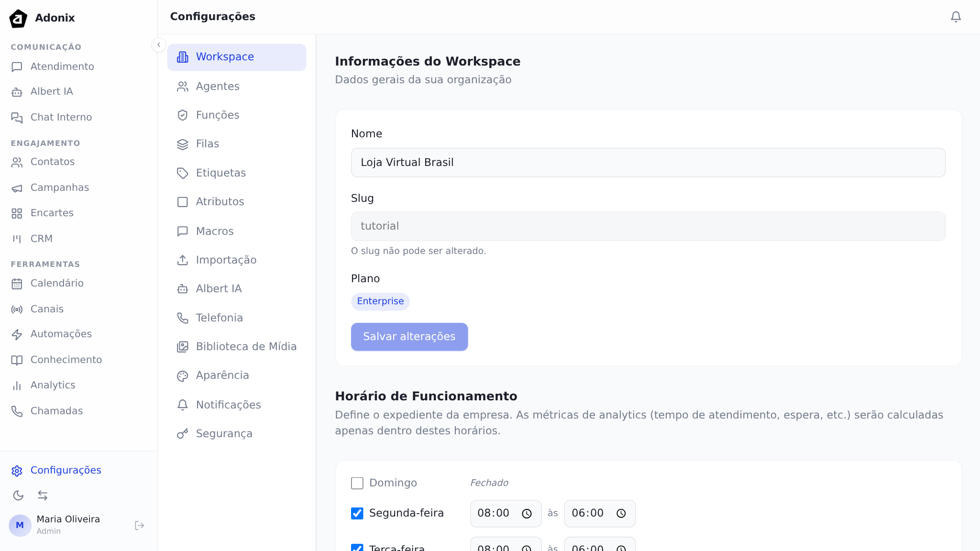Edit the workspace Nome field

pos(648,163)
